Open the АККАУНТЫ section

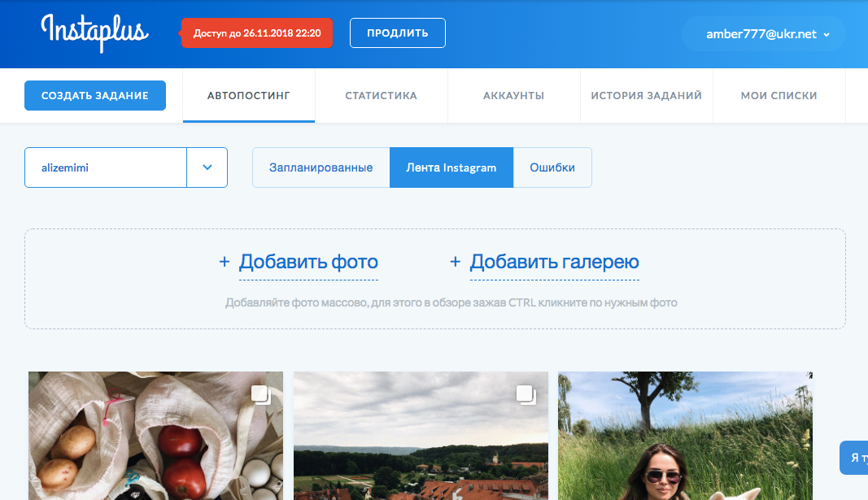coord(513,95)
